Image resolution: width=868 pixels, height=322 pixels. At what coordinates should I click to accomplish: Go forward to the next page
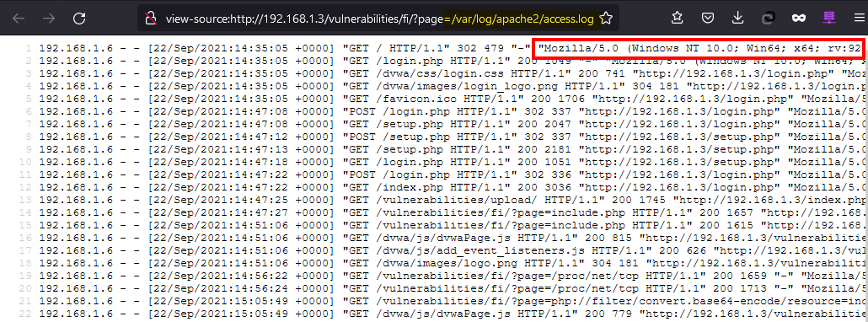[x=49, y=19]
